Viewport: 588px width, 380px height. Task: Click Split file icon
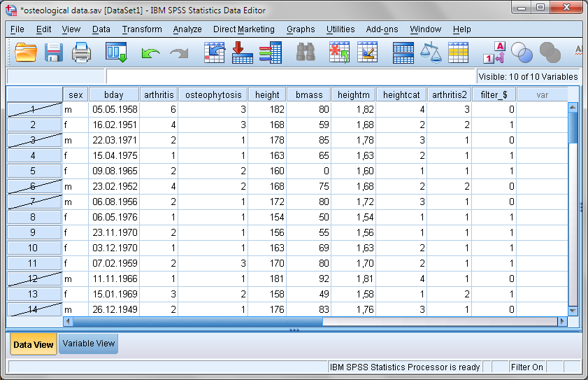pos(403,52)
